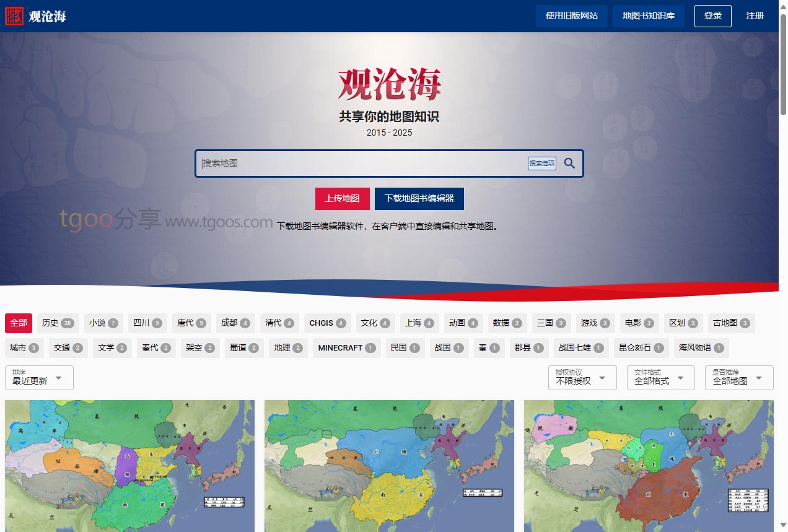Click 下载地图书编辑器 button
The height and width of the screenshot is (532, 788).
tap(419, 199)
